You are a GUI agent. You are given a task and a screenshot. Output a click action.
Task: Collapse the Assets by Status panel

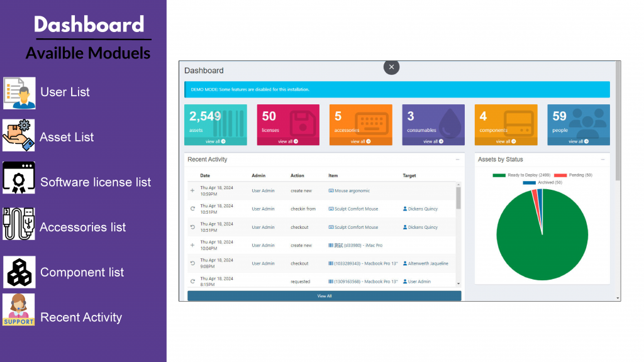click(602, 160)
